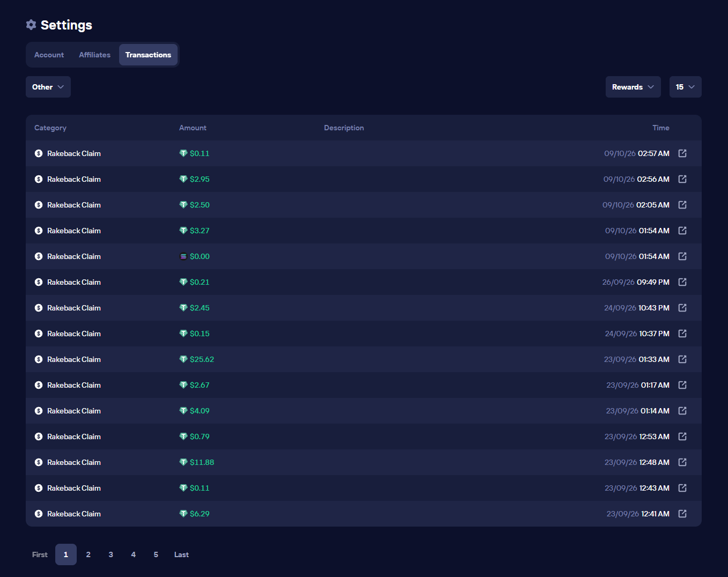This screenshot has height=577, width=728.
Task: Go to page 2
Action: coord(89,554)
